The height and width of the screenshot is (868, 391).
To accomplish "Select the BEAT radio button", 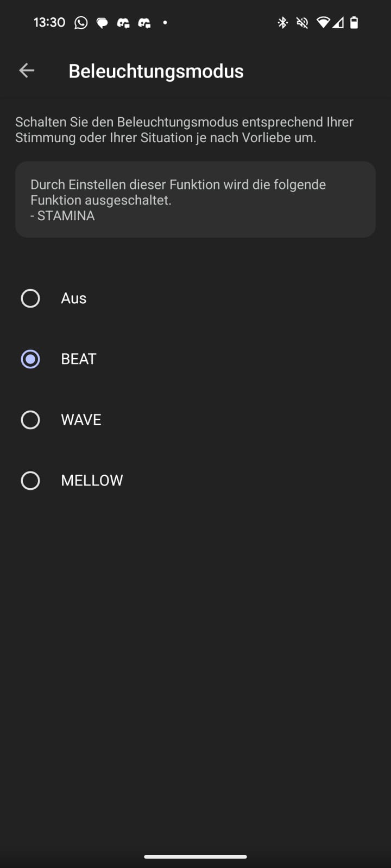I will pyautogui.click(x=30, y=359).
